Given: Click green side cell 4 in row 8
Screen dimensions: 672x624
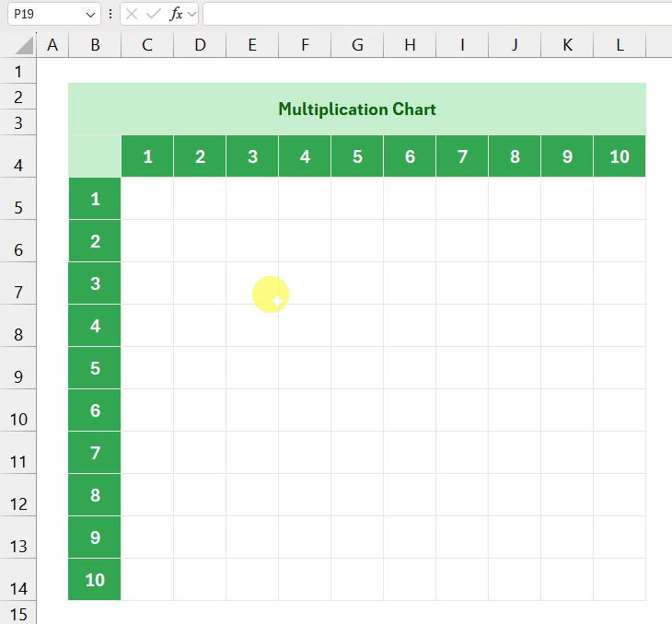Looking at the screenshot, I should [95, 326].
